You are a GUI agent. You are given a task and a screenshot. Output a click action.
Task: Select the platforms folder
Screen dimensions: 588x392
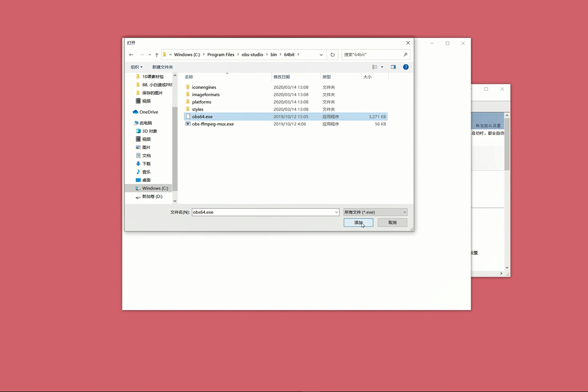[x=286, y=102]
